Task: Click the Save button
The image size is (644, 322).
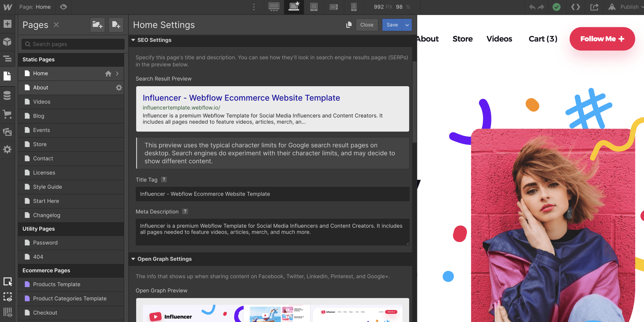Action: coord(392,25)
